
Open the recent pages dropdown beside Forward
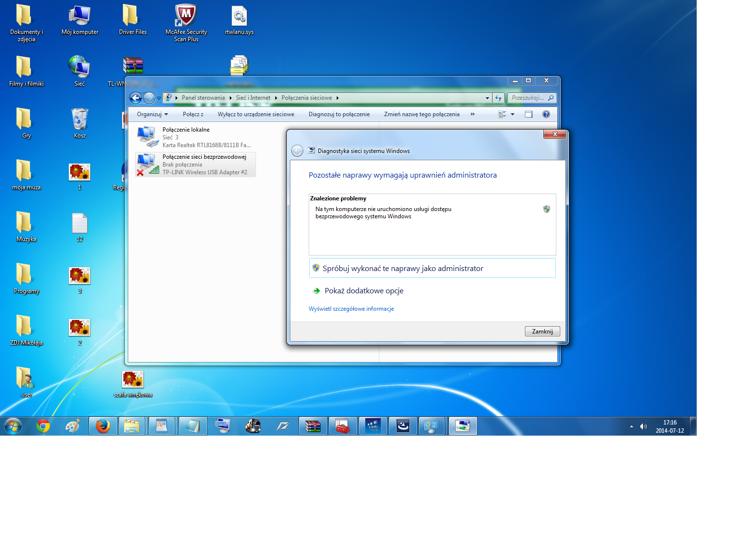[159, 98]
